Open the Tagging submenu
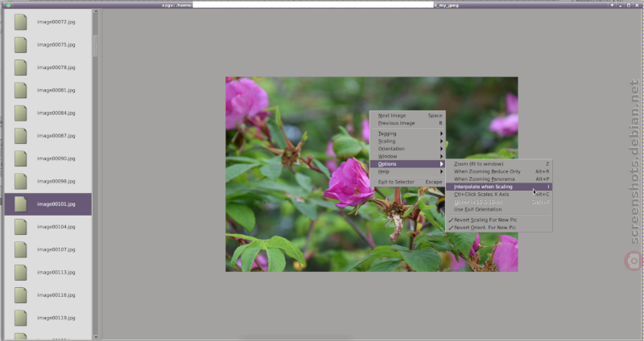Image resolution: width=644 pixels, height=341 pixels. pos(407,134)
